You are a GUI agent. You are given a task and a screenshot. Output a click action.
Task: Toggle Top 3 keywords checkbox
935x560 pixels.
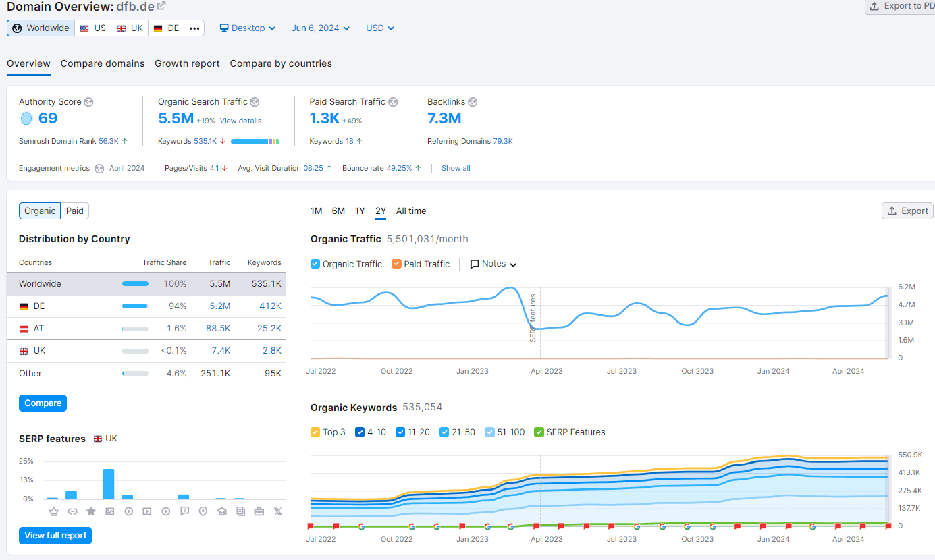point(315,432)
